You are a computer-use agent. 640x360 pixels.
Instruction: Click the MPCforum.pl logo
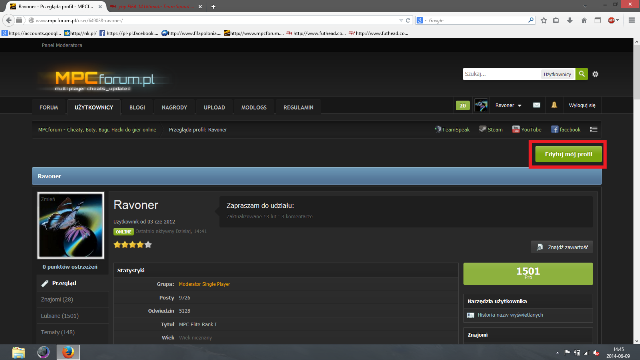pyautogui.click(x=104, y=80)
